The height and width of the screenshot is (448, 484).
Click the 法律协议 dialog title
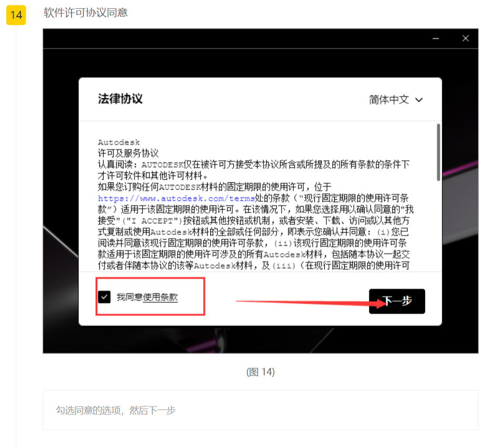coord(120,99)
